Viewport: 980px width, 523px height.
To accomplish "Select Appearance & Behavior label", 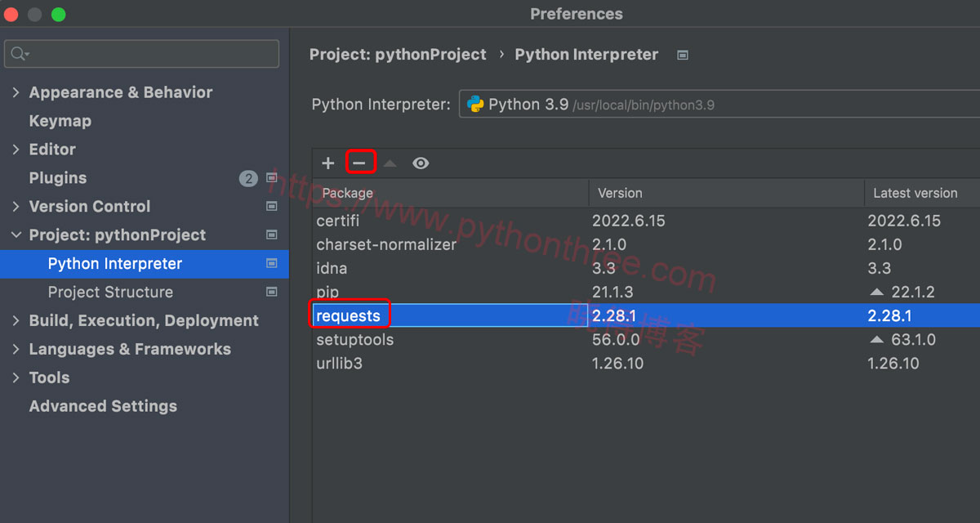I will point(121,92).
